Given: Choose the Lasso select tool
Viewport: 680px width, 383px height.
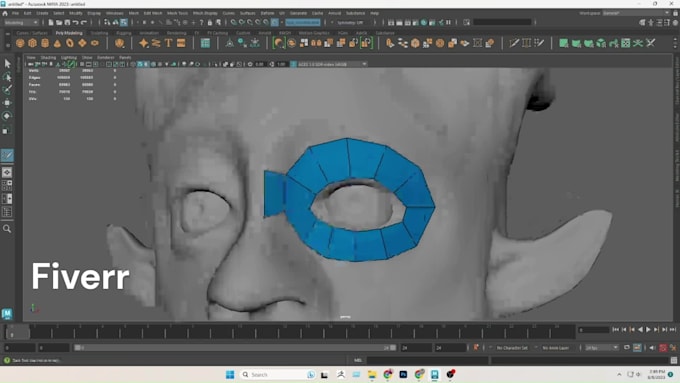Looking at the screenshot, I should 7,77.
